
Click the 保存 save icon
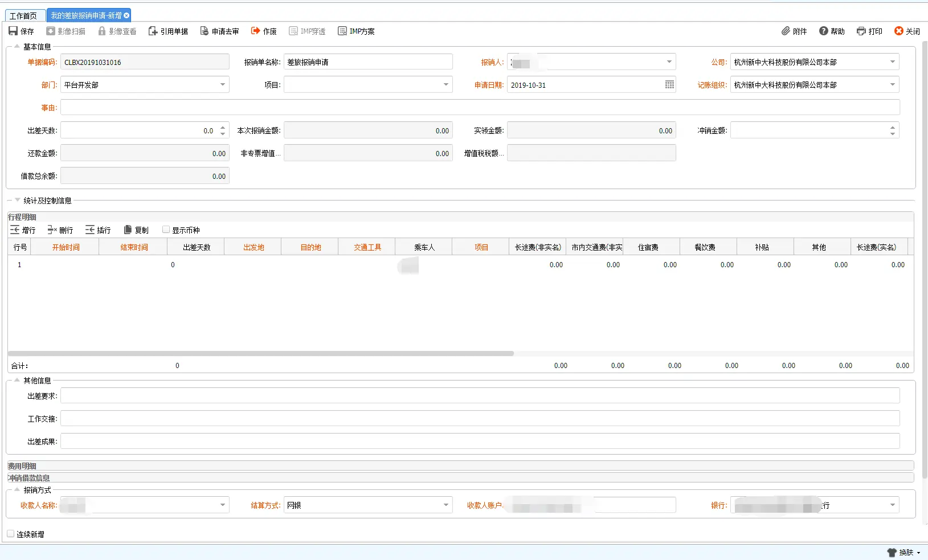(13, 31)
